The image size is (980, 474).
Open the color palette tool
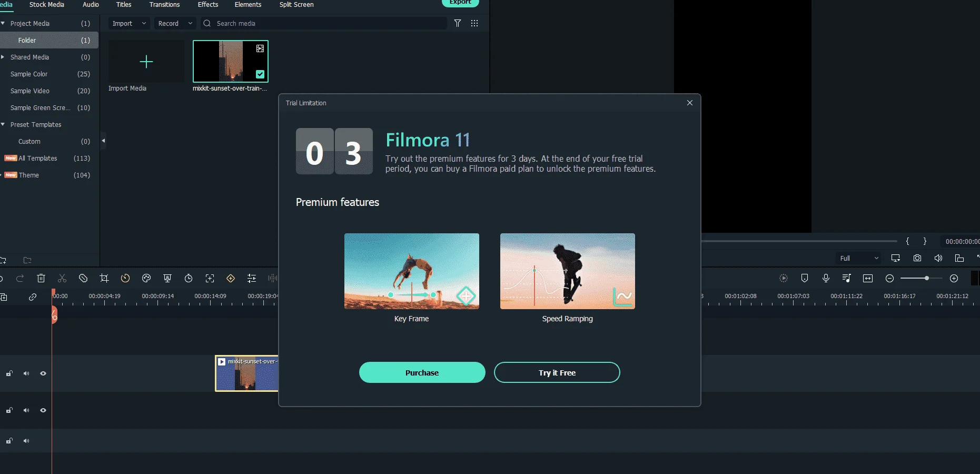tap(146, 278)
